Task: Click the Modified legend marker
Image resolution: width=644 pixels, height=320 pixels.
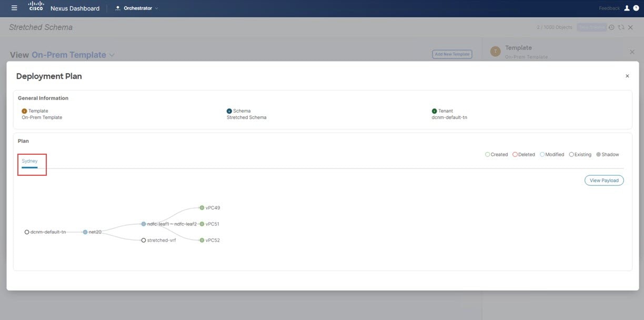Action: [542, 155]
